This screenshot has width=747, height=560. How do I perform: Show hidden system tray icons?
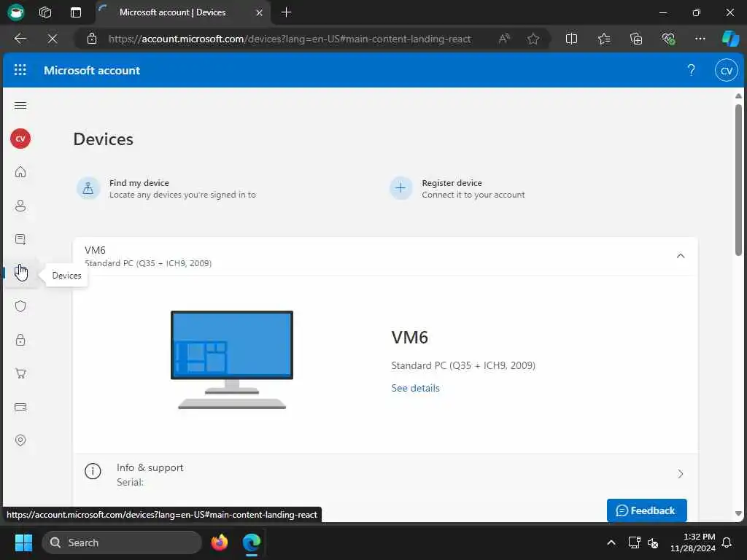[611, 542]
